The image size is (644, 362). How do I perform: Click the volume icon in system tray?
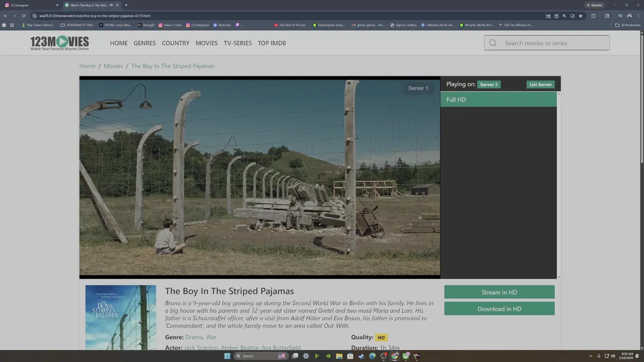click(x=613, y=356)
